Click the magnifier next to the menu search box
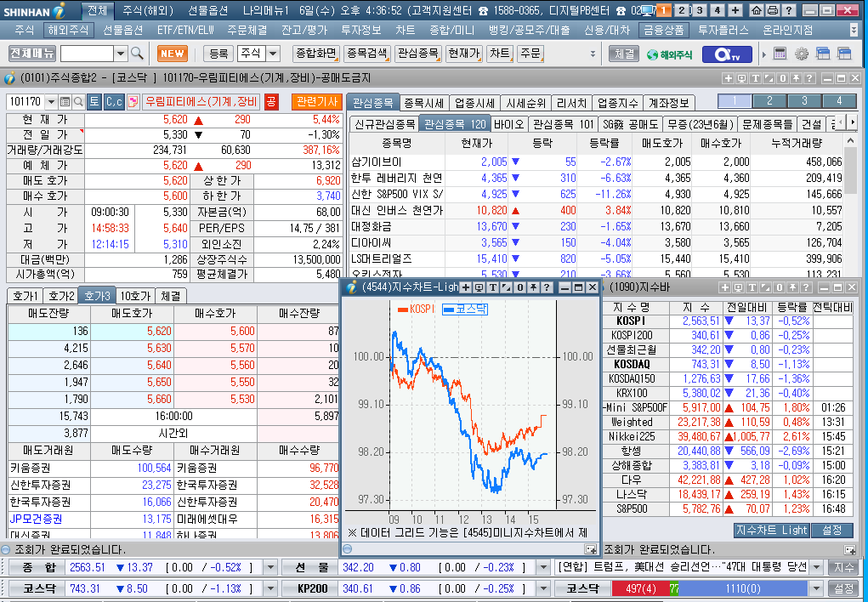Screen dimensions: 868x602 pos(137,54)
